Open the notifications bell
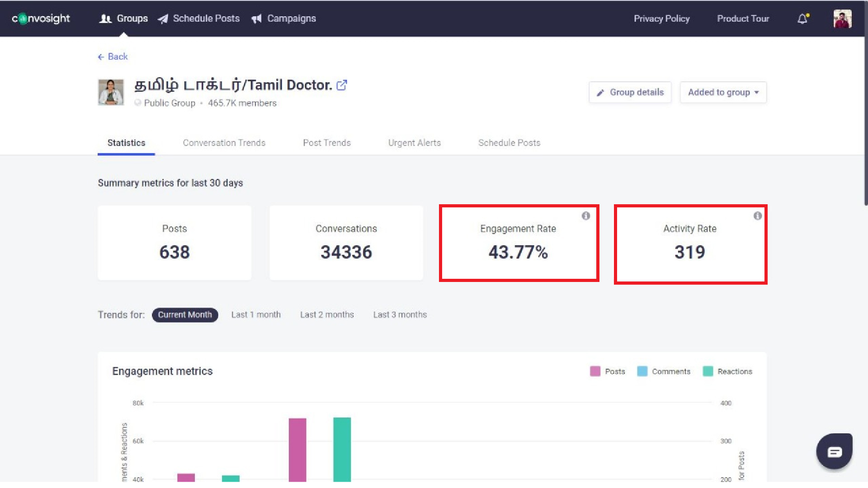Viewport: 868px width, 488px height. point(802,19)
